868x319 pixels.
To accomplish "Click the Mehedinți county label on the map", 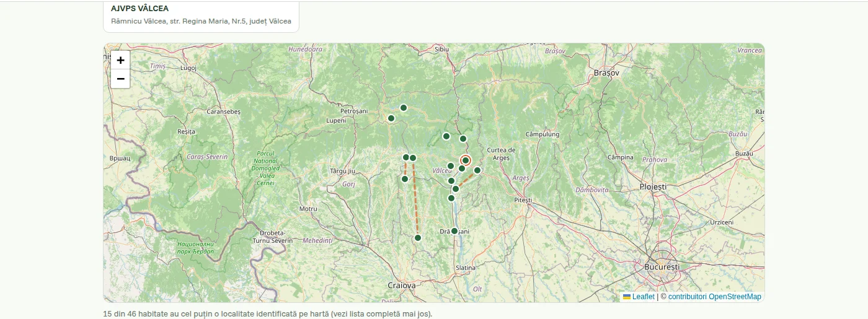I will [318, 240].
